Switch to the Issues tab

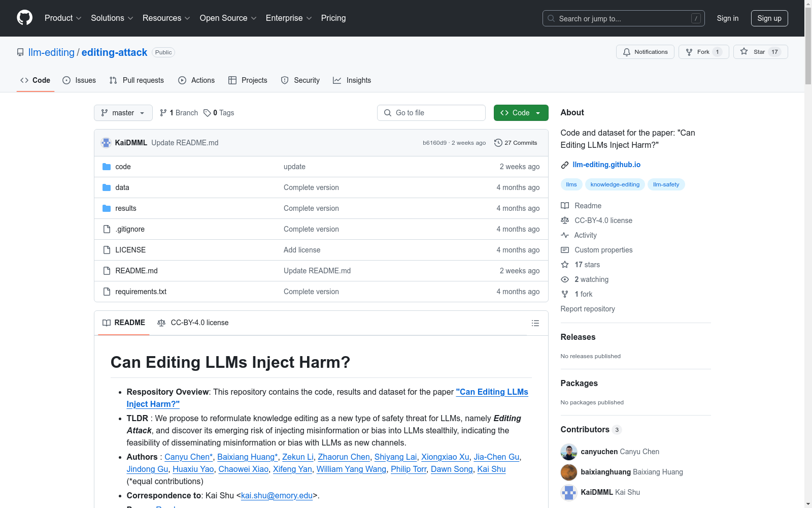pos(79,80)
